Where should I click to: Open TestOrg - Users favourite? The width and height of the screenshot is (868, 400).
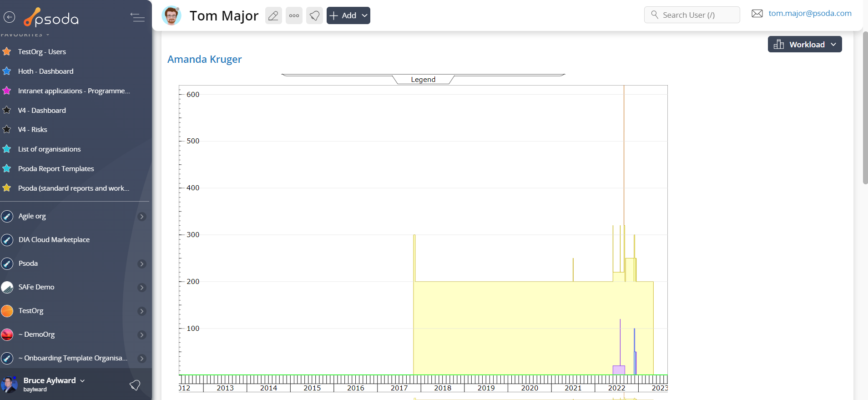pos(42,52)
